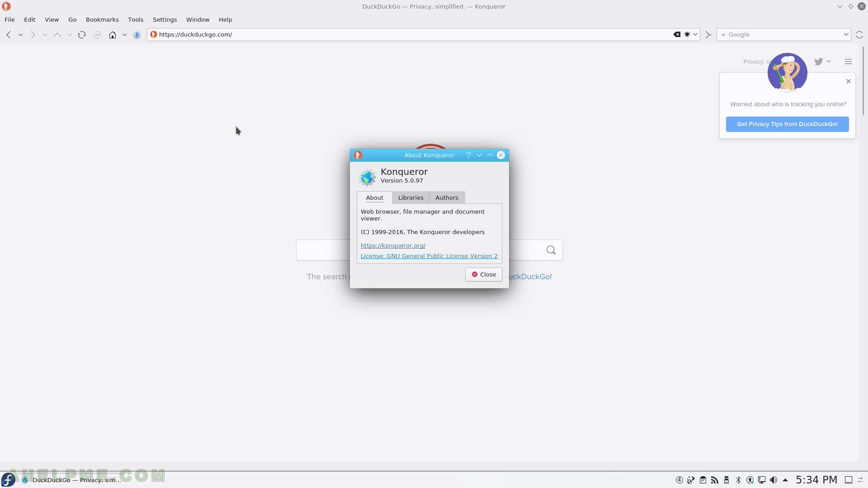The height and width of the screenshot is (488, 868).
Task: Expand the location bar history dropdown
Action: pos(695,34)
